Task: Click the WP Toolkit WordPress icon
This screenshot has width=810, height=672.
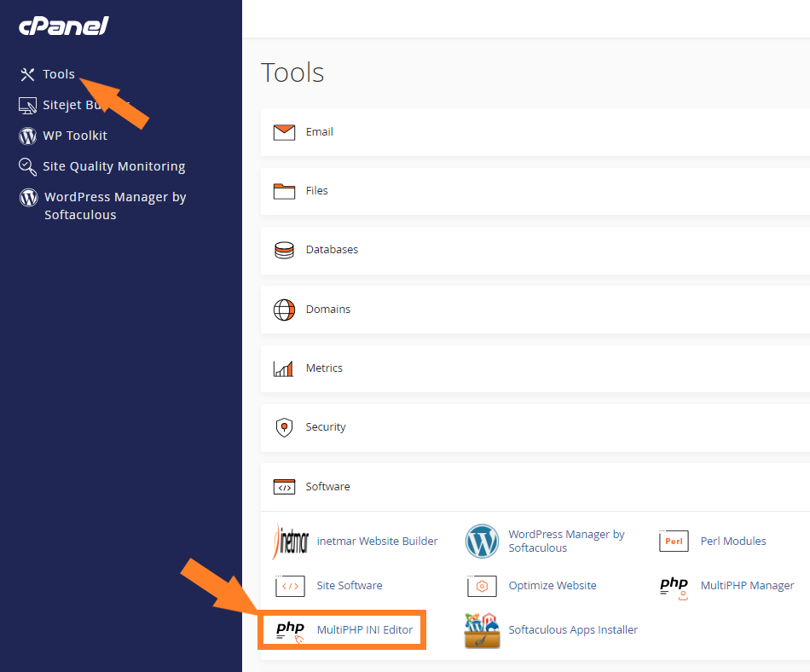Action: pos(28,136)
